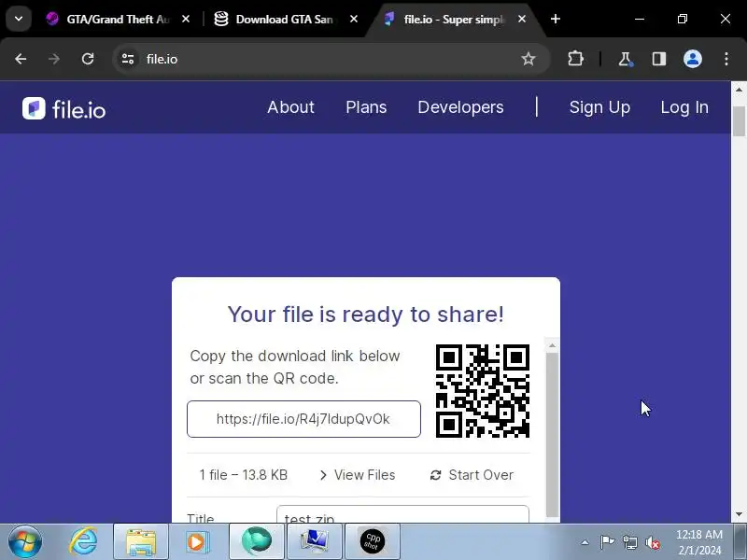Click the Action Center flag tray icon
747x560 pixels.
pos(607,542)
